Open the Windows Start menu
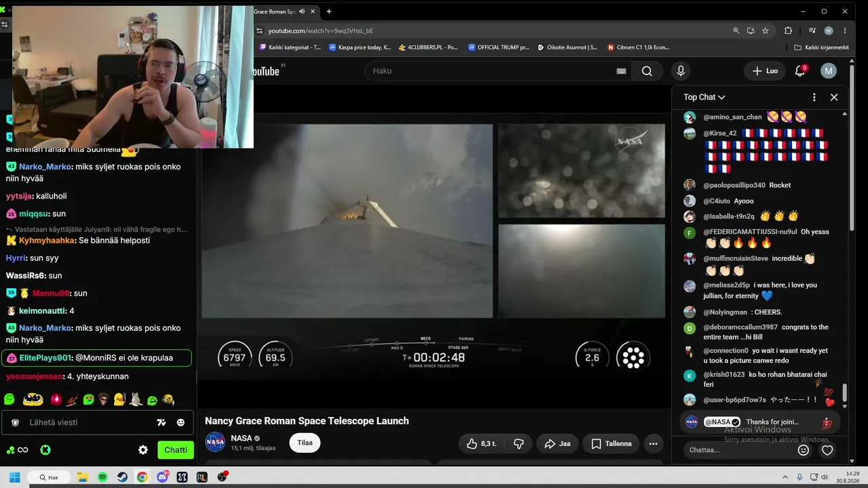Screen dimensions: 868x488 pyautogui.click(x=14, y=477)
